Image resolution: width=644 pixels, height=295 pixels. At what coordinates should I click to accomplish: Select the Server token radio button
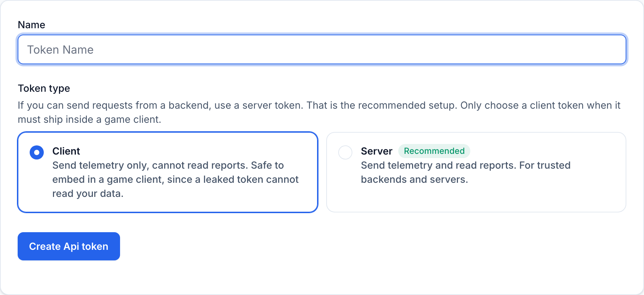point(345,152)
